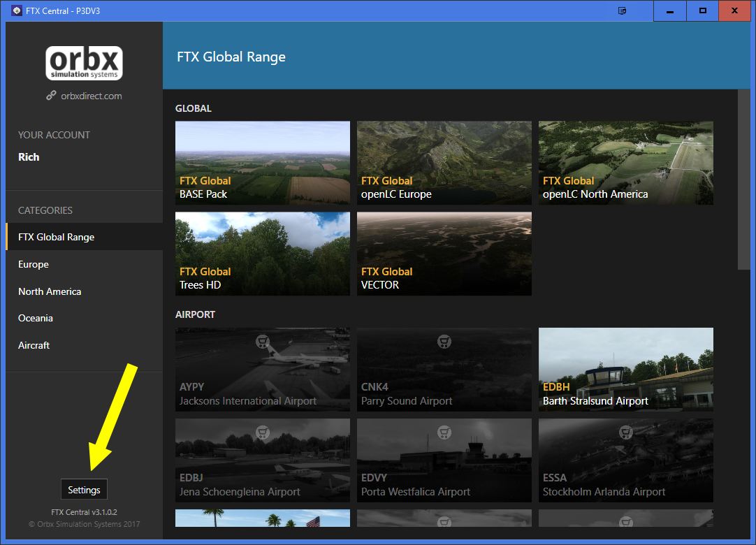This screenshot has height=545, width=756.
Task: Open the Settings button
Action: (x=84, y=490)
